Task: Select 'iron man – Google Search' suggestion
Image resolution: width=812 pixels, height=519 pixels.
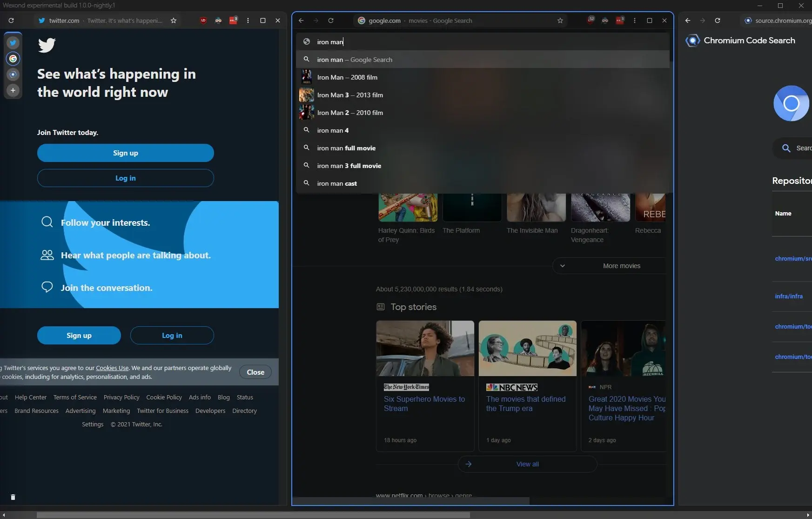Action: pos(483,60)
